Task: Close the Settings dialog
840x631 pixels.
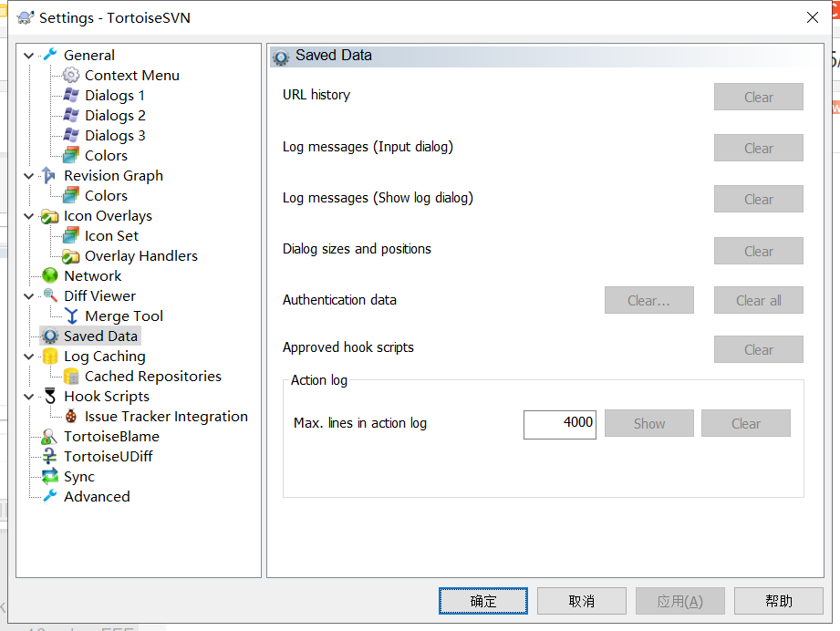Action: click(812, 17)
